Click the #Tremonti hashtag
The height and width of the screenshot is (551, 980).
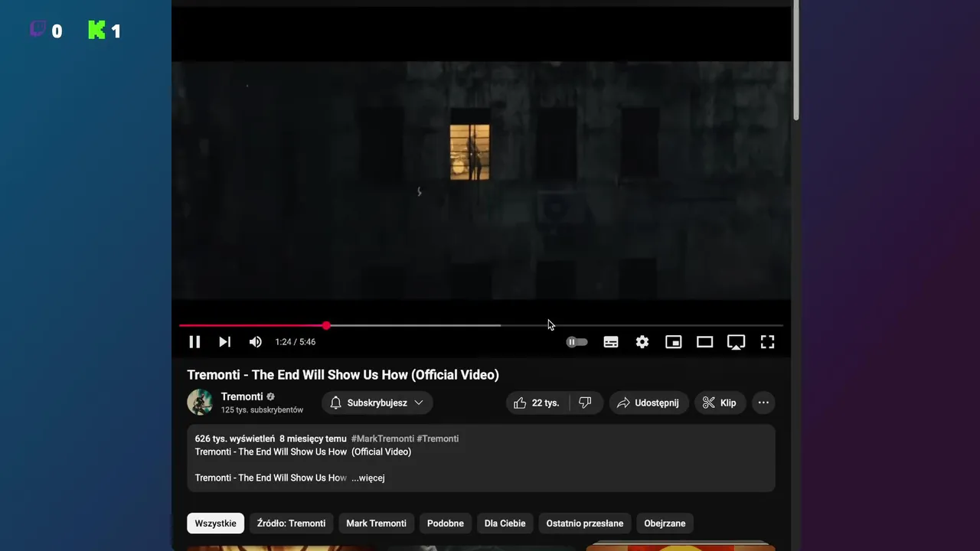pos(438,439)
